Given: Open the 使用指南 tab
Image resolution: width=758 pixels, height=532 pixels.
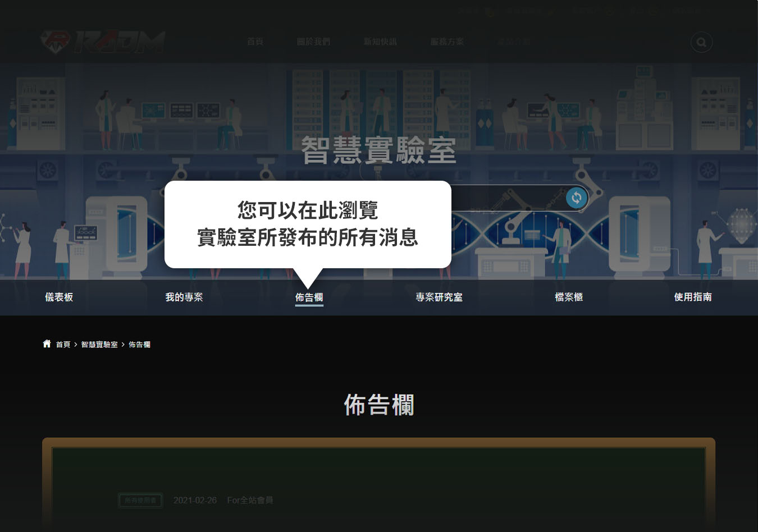Looking at the screenshot, I should (692, 297).
